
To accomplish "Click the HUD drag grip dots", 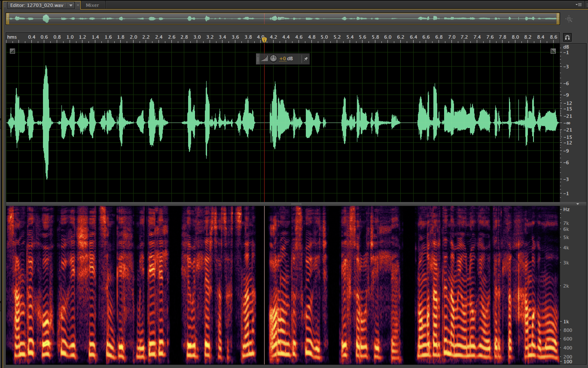I will pos(258,59).
